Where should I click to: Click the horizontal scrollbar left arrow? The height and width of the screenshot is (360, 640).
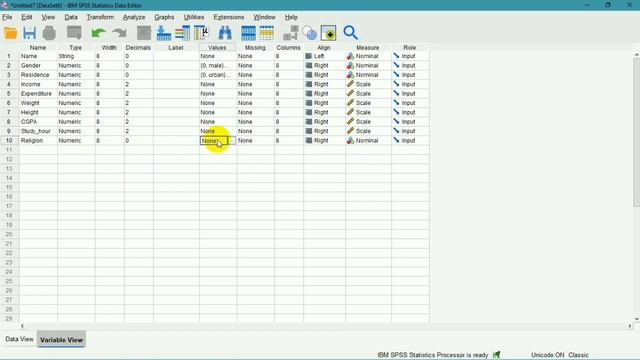pyautogui.click(x=22, y=326)
